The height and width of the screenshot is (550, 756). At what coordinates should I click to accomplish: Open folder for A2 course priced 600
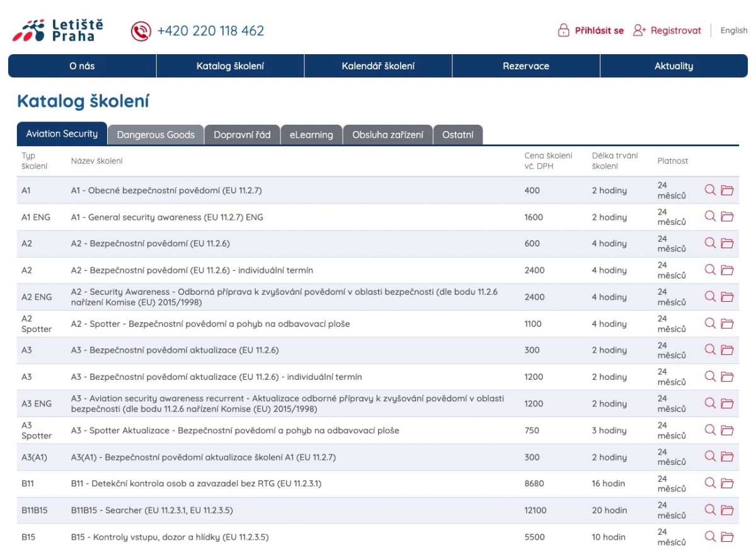pos(727,243)
